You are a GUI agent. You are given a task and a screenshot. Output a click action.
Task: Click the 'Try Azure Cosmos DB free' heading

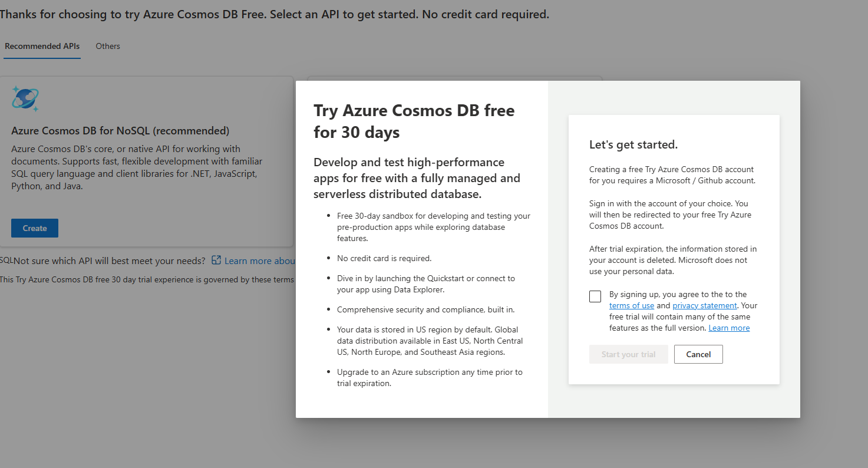click(x=414, y=121)
